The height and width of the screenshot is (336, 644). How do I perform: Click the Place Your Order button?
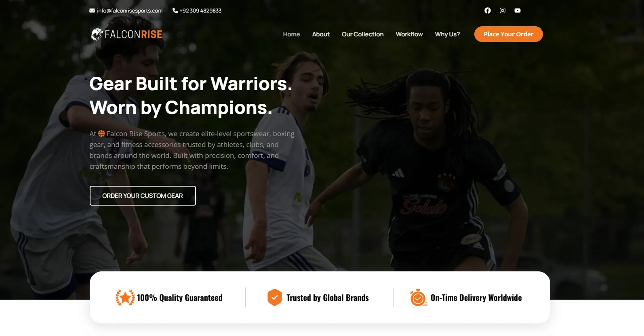click(508, 34)
